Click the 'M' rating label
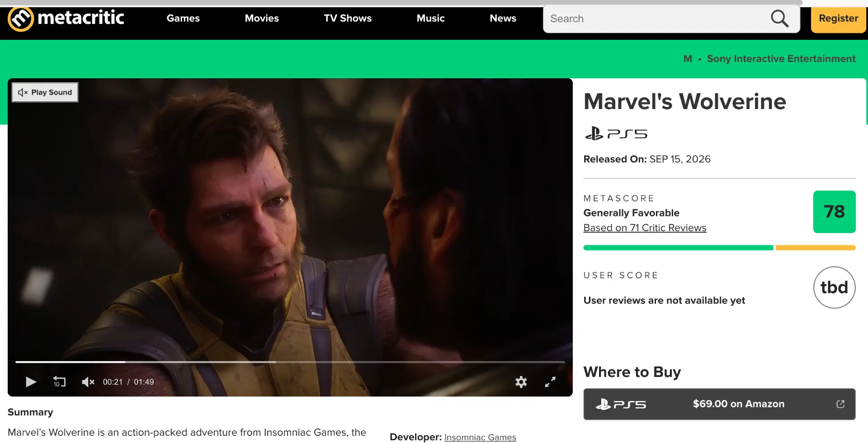This screenshot has height=443, width=868. (x=688, y=59)
